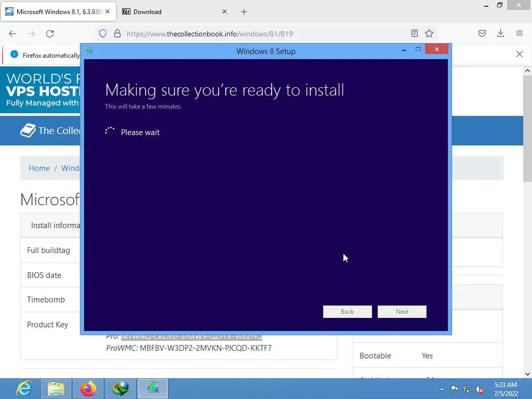Click the padlock site security icon
This screenshot has height=399, width=532.
117,33
